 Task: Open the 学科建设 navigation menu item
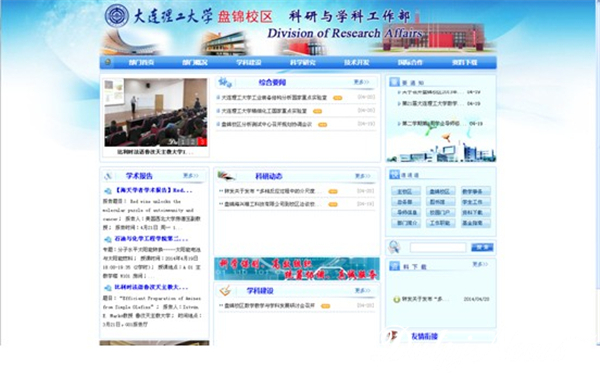click(249, 62)
